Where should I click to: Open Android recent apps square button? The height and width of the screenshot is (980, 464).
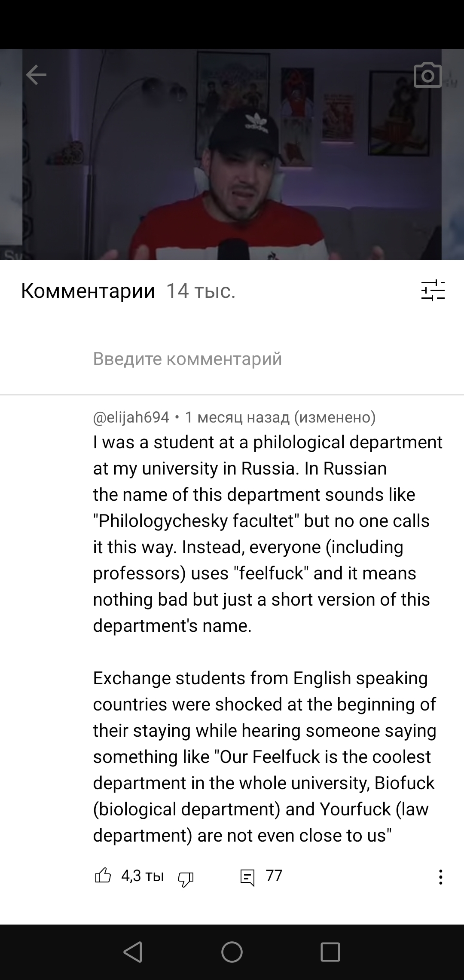[x=330, y=952]
